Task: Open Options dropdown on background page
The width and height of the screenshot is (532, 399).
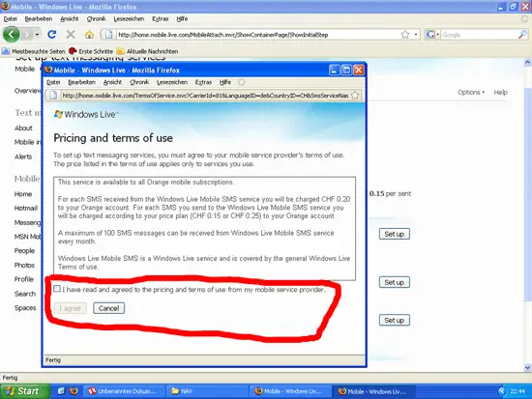Action: tap(471, 92)
